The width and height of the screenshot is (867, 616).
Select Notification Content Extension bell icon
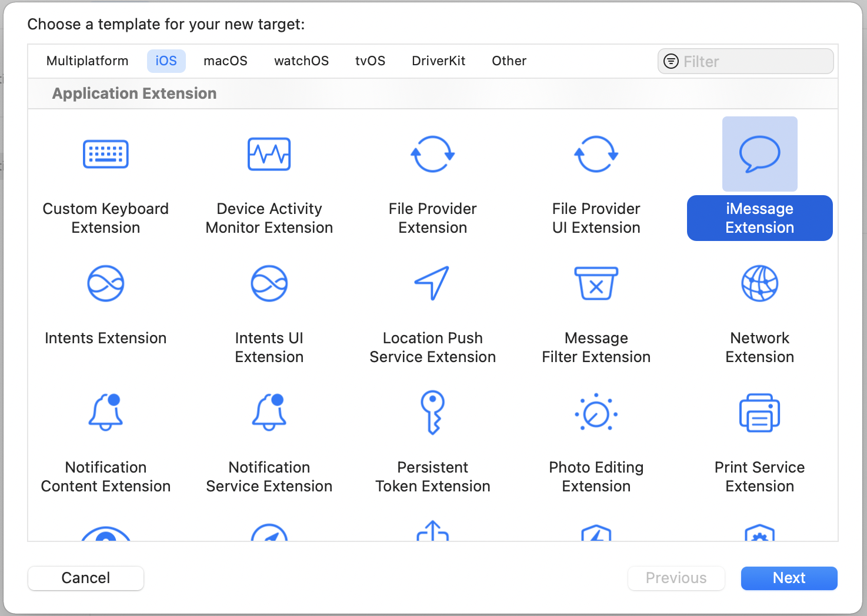tap(106, 413)
